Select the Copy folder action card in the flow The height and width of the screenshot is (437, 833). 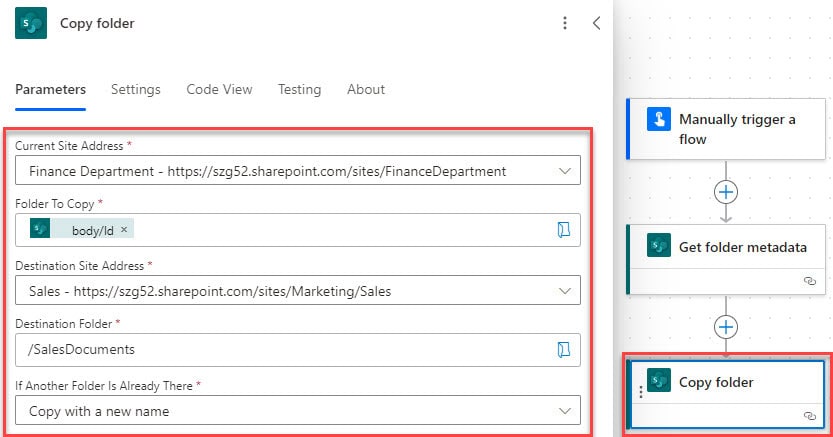tap(726, 395)
